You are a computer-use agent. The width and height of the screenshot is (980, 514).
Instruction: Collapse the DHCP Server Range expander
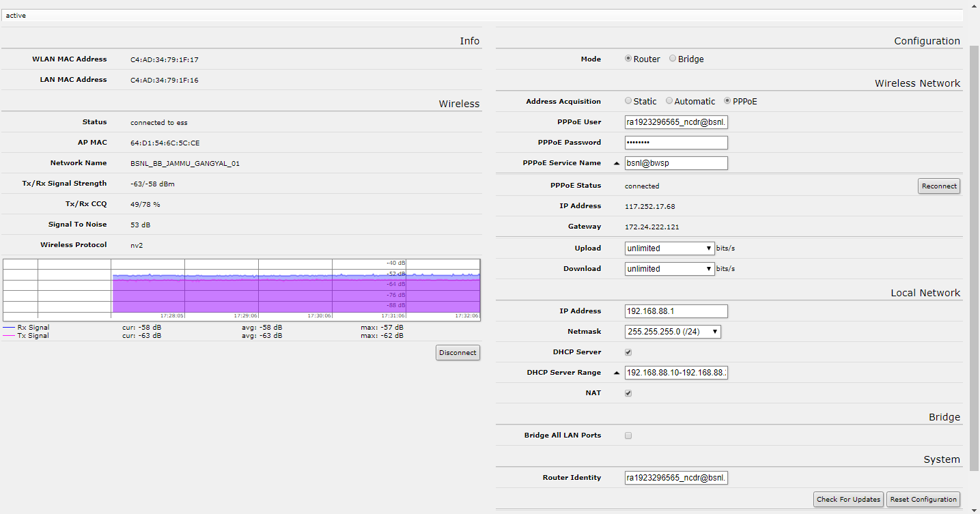coord(617,372)
